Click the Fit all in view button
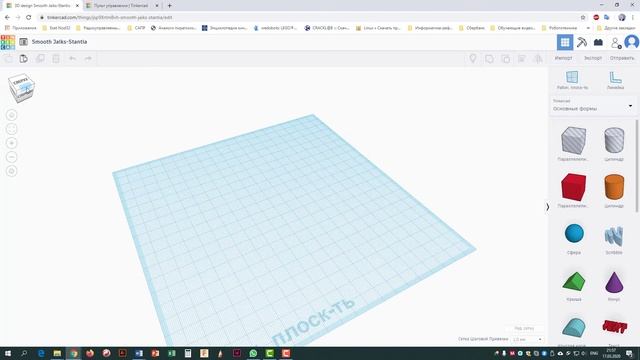 tap(11, 129)
